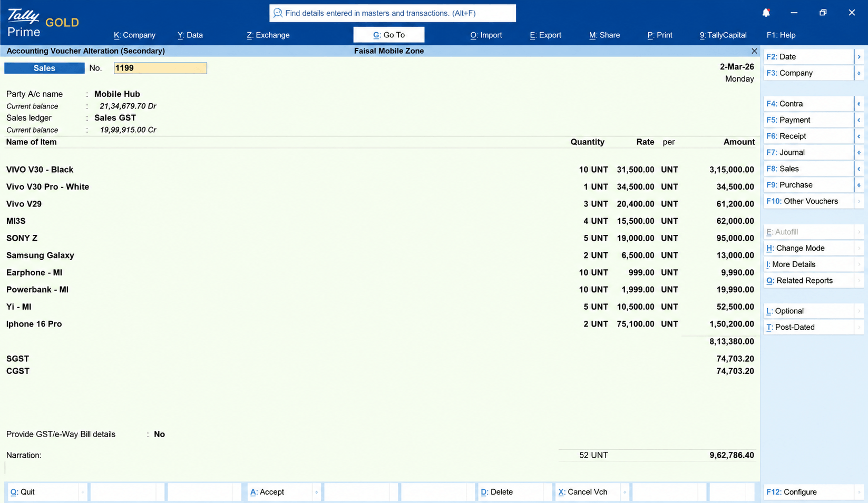Expand the F3 Company arrow

pyautogui.click(x=859, y=73)
